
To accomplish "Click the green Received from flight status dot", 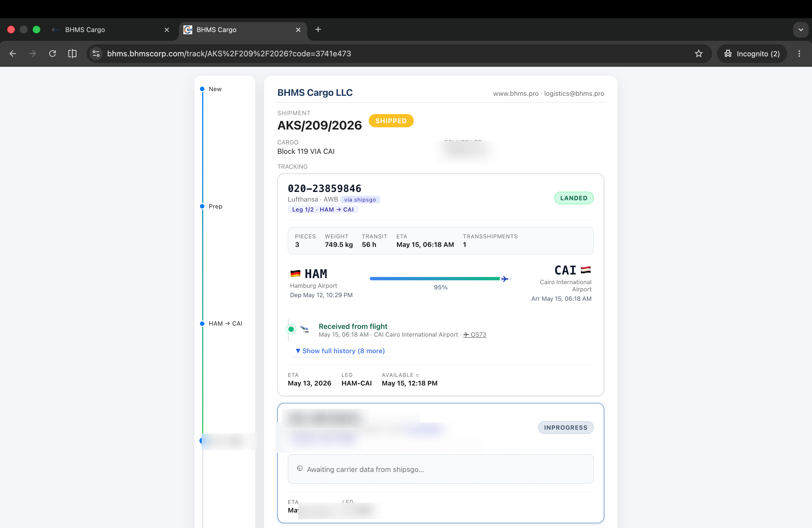I will click(291, 329).
